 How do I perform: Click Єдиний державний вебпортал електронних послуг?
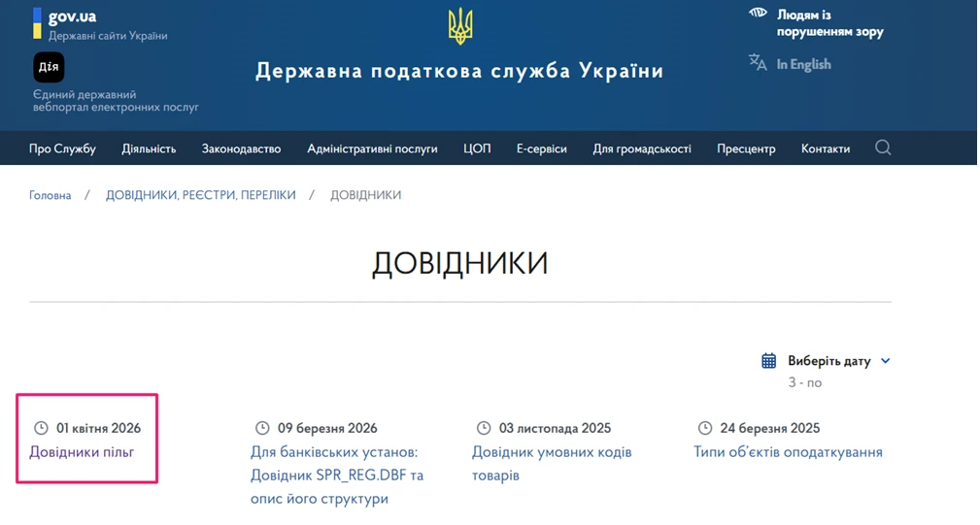tap(116, 101)
